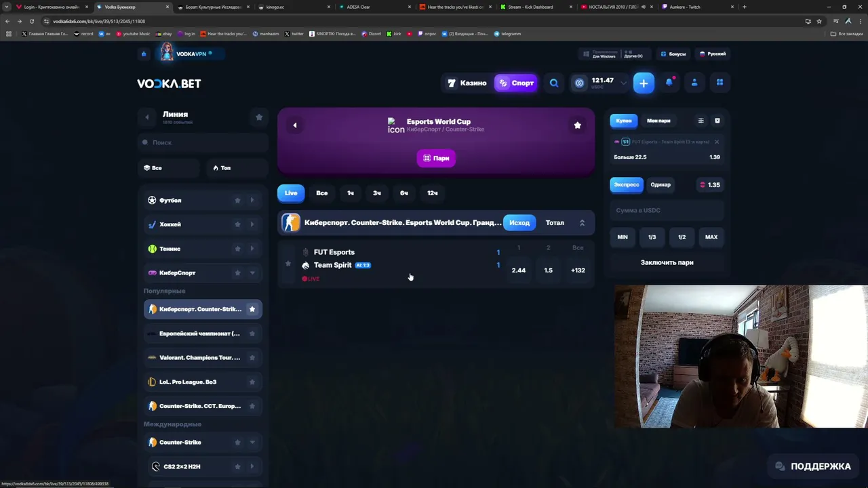Click the football icon beside Футбол
The height and width of the screenshot is (488, 868).
(x=152, y=200)
